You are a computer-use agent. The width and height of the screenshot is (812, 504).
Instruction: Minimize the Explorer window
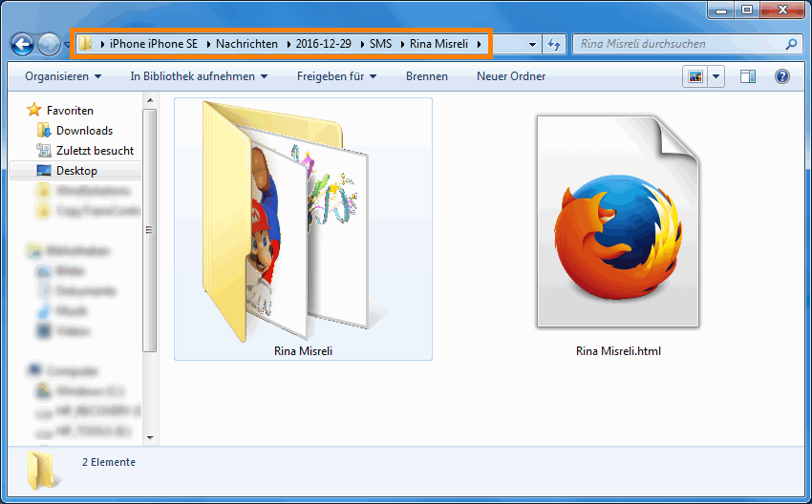click(x=721, y=10)
